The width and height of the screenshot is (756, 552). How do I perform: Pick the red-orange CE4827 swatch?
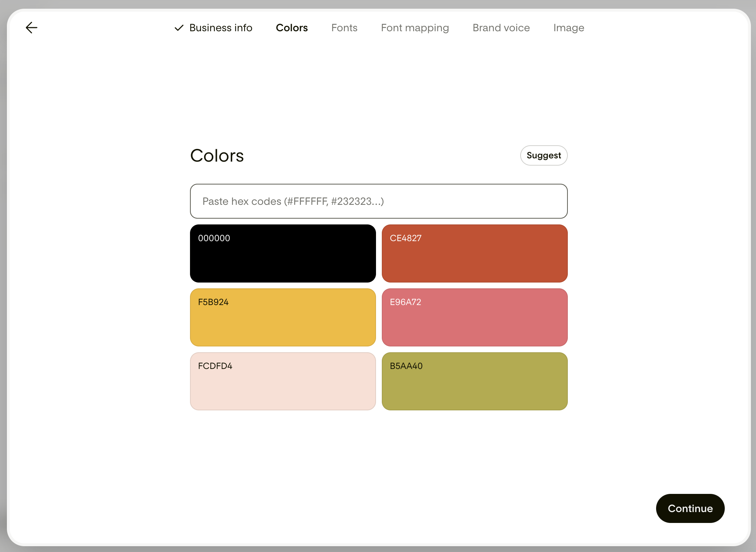coord(475,253)
